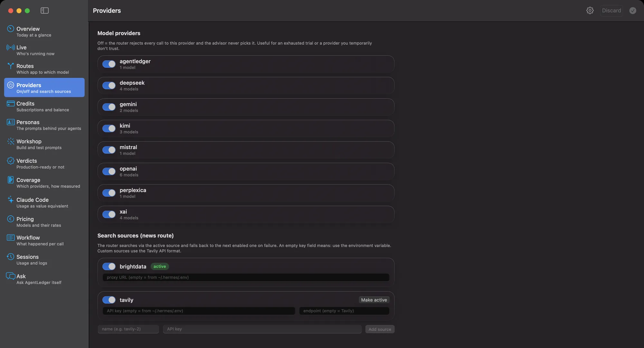Click the Add source button
644x348 pixels.
(x=380, y=329)
